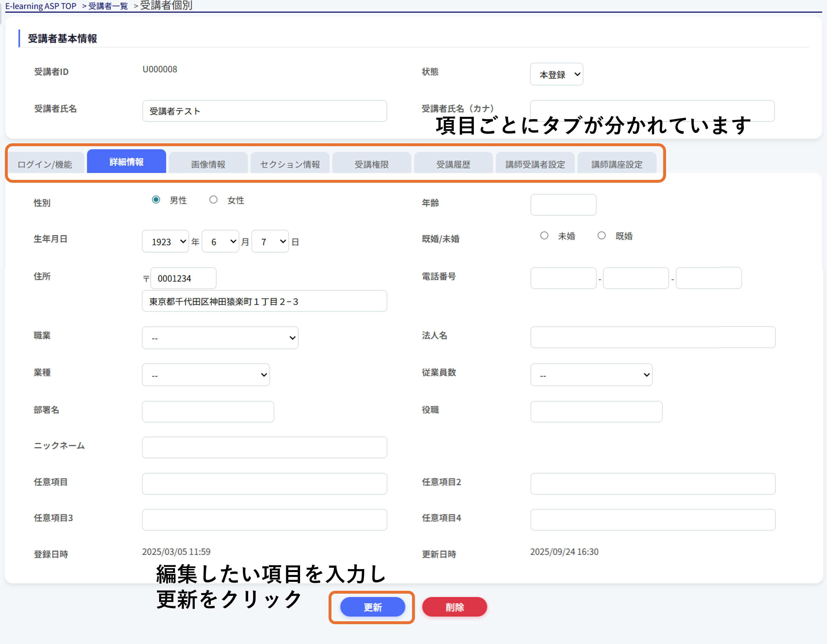This screenshot has height=644, width=827.
Task: Switch to the セクション情報 tab
Action: 290,163
